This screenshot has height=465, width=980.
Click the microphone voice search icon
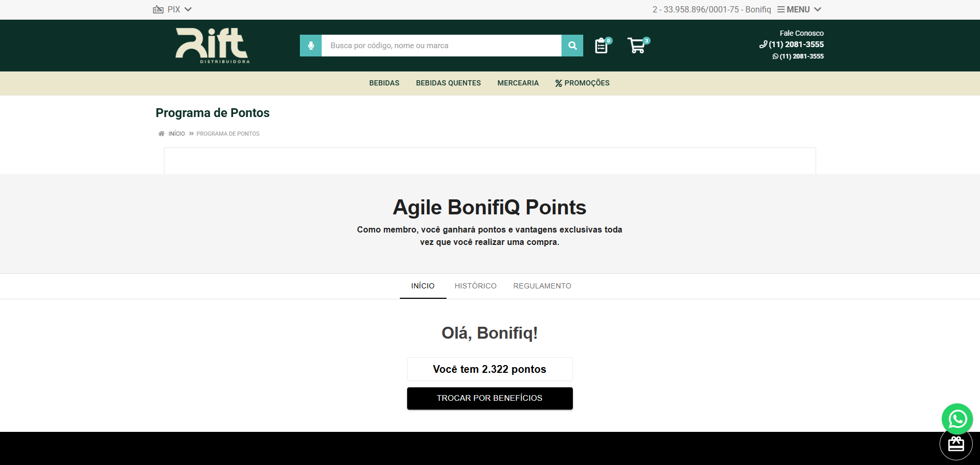click(x=311, y=46)
